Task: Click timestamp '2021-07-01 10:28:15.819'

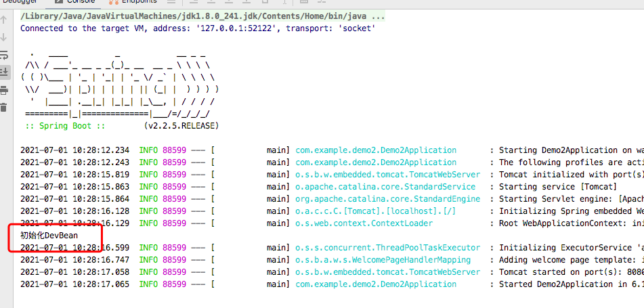Action: click(74, 175)
